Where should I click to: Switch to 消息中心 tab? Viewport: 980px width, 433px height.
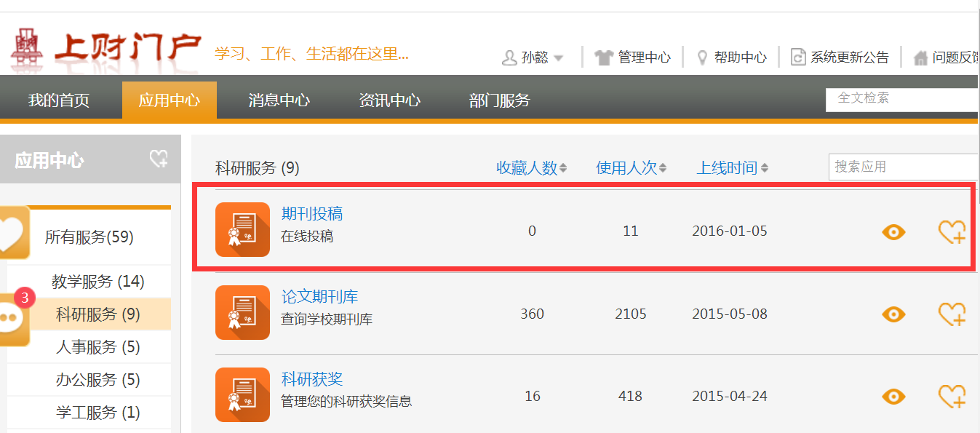[x=279, y=100]
